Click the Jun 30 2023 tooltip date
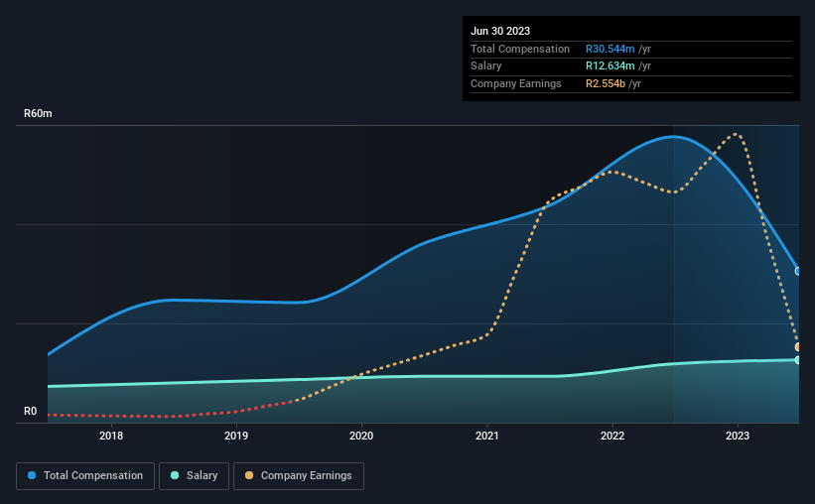 point(500,31)
